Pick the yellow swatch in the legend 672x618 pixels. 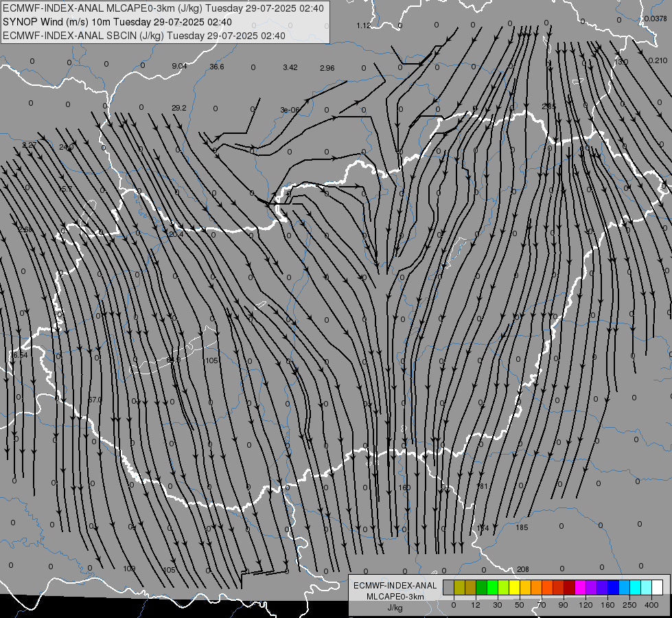pyautogui.click(x=514, y=587)
